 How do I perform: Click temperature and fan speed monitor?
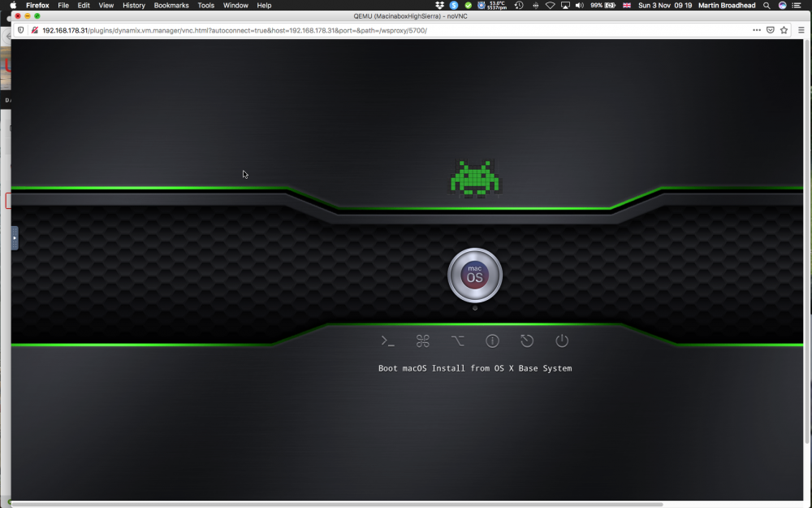(x=492, y=5)
